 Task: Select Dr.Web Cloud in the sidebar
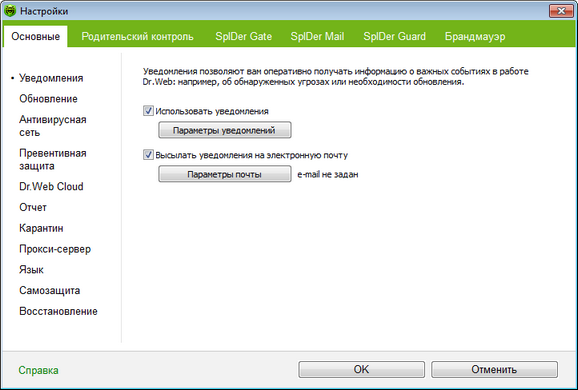(x=51, y=187)
